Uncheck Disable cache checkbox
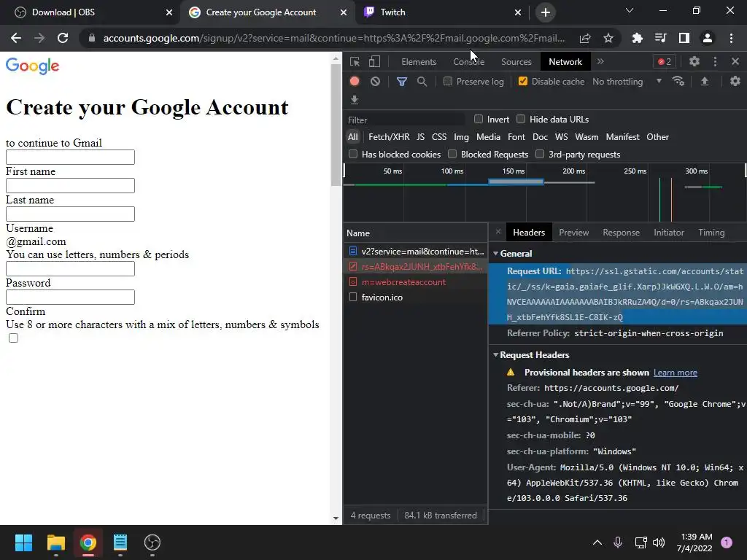Image resolution: width=747 pixels, height=560 pixels. pos(523,82)
